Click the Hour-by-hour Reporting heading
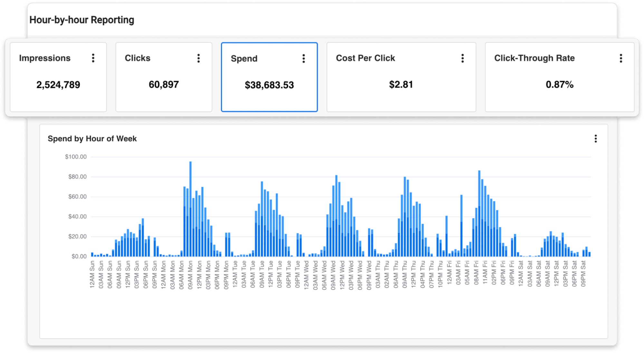The width and height of the screenshot is (644, 353). (82, 20)
